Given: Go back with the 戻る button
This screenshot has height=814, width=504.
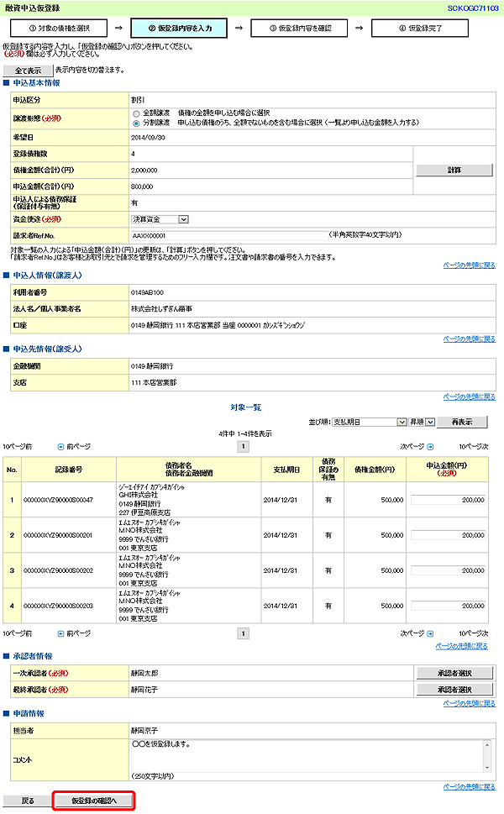Looking at the screenshot, I should (x=28, y=801).
